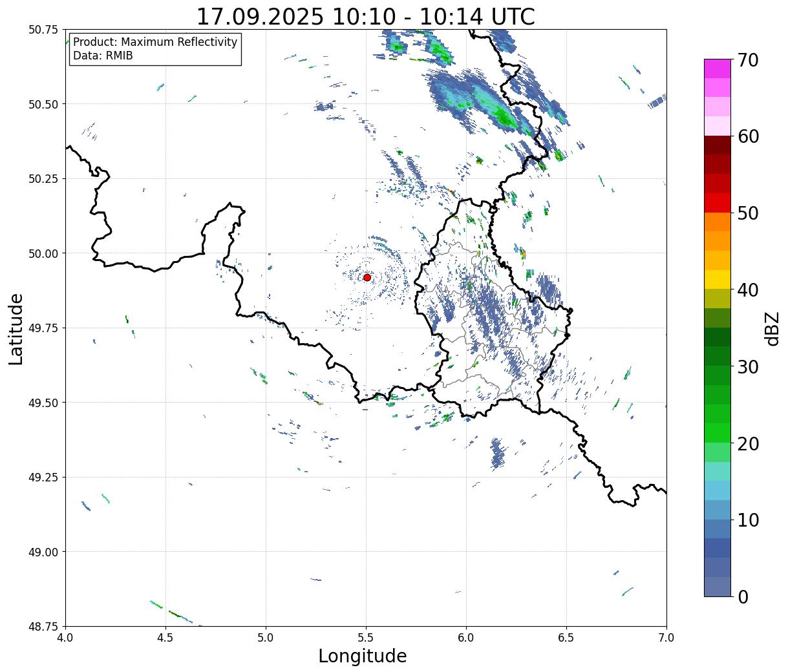Screen dimensions: 788x672
Task: Click the latitude tick label 50.75
Action: click(x=43, y=30)
